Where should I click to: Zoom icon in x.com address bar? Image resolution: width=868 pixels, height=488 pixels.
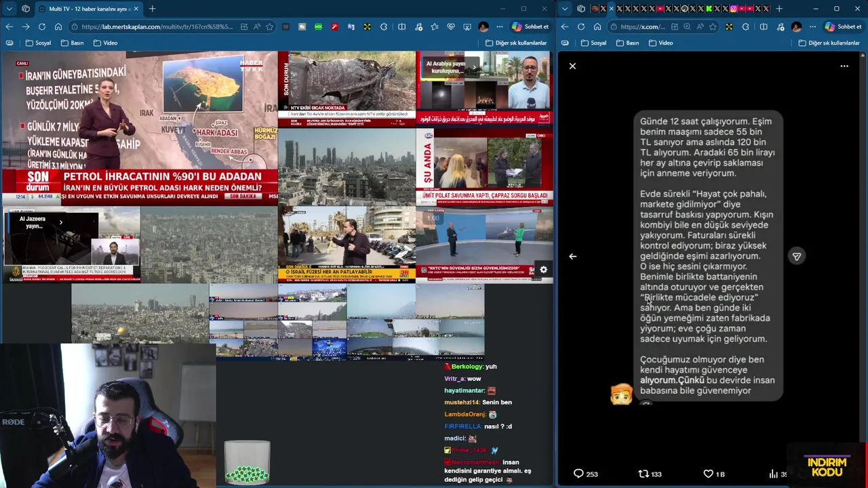[x=687, y=26]
